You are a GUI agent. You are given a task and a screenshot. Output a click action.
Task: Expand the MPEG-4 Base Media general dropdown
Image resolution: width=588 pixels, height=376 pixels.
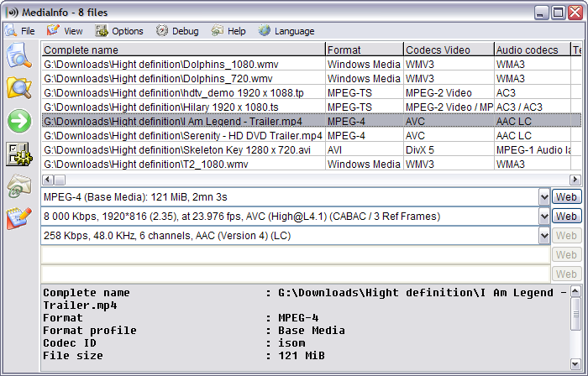pos(544,197)
